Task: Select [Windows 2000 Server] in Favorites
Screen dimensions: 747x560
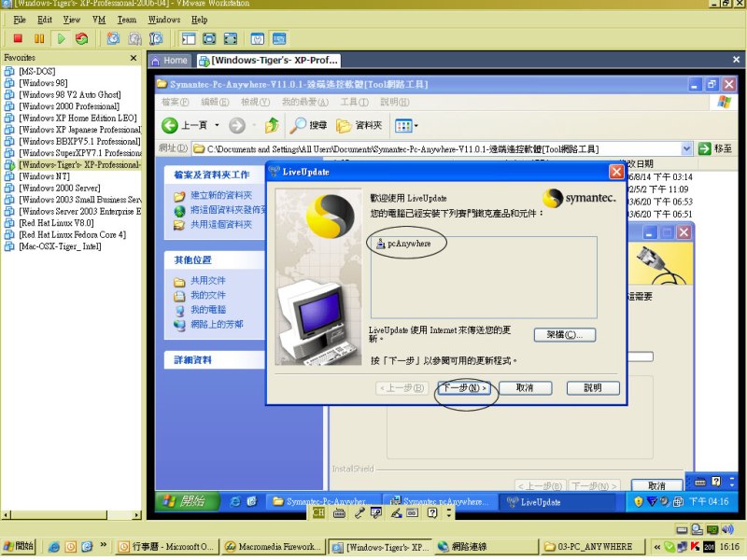Action: pyautogui.click(x=60, y=189)
